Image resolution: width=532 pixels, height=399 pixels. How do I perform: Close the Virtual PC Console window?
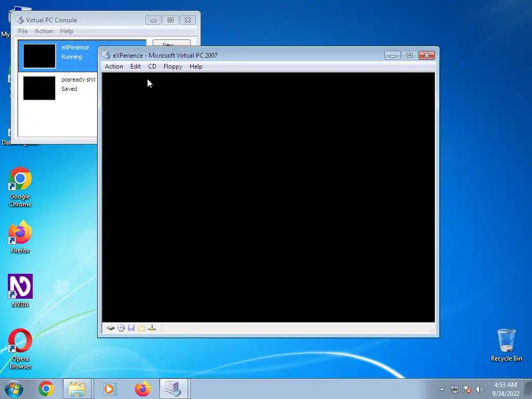coord(188,20)
